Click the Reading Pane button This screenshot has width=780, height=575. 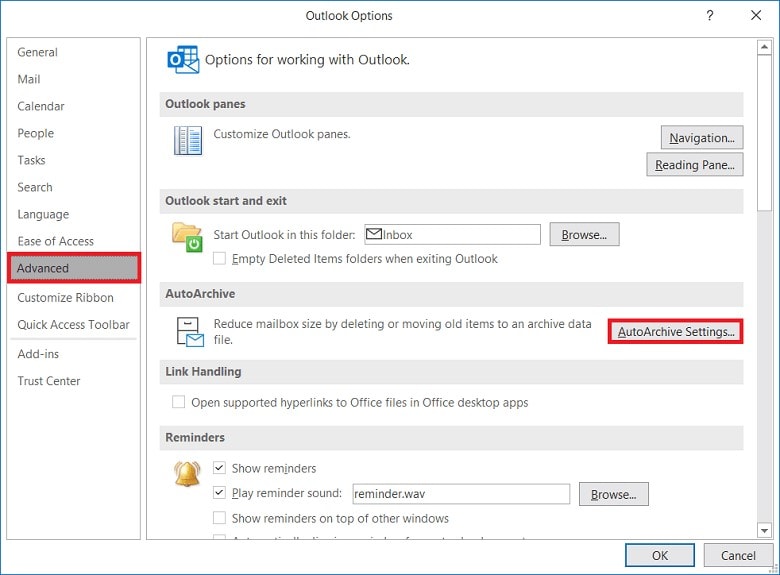point(695,165)
